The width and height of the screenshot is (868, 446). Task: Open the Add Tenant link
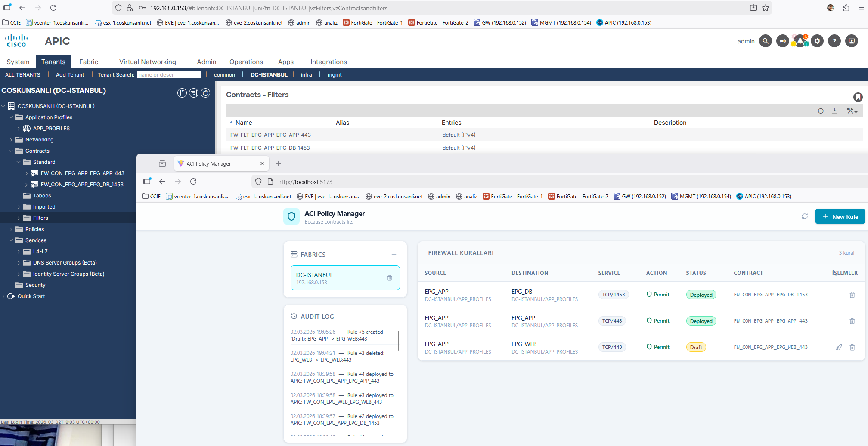[x=70, y=75]
